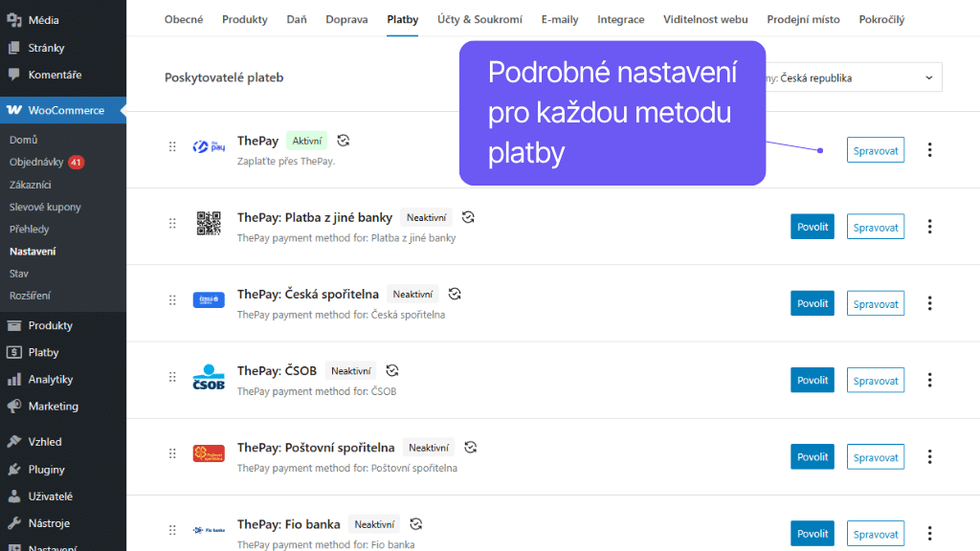980x551 pixels.
Task: Grab the drag handle of Fio banka row
Action: click(172, 530)
